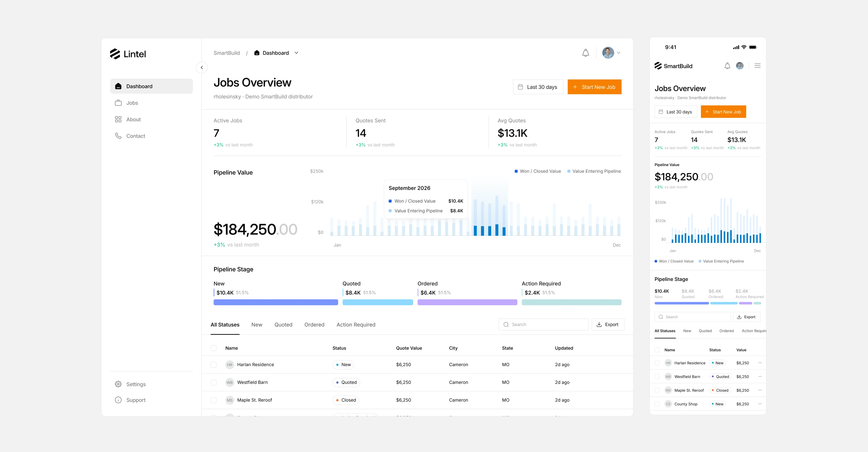868x452 pixels.
Task: Switch to desktop Quoted status tab
Action: [283, 325]
